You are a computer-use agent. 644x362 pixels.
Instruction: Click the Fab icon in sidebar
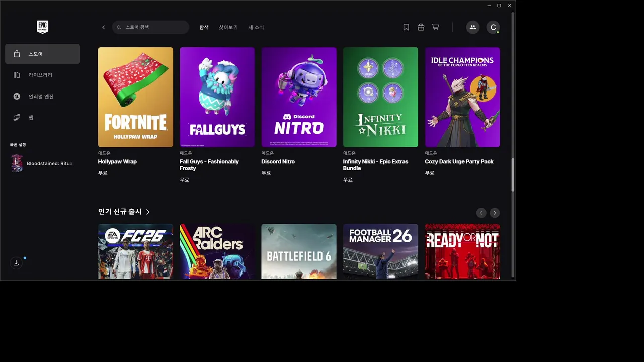pos(17,117)
